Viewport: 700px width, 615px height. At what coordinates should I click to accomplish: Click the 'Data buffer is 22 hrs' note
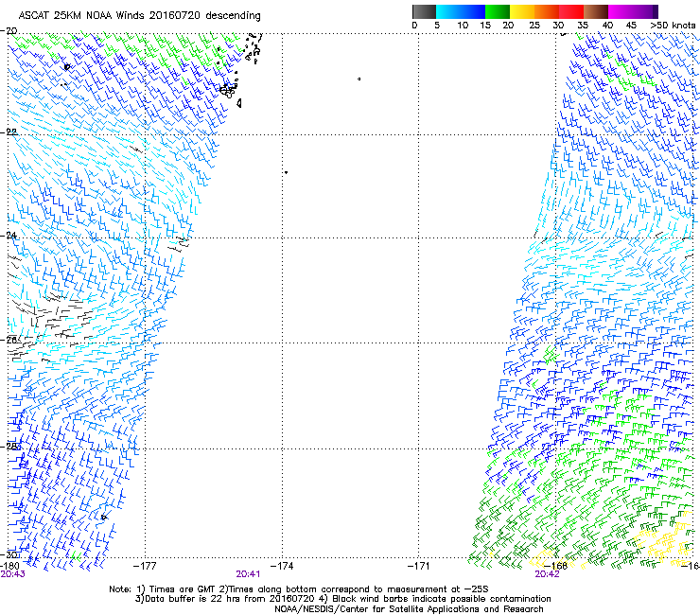pyautogui.click(x=342, y=599)
